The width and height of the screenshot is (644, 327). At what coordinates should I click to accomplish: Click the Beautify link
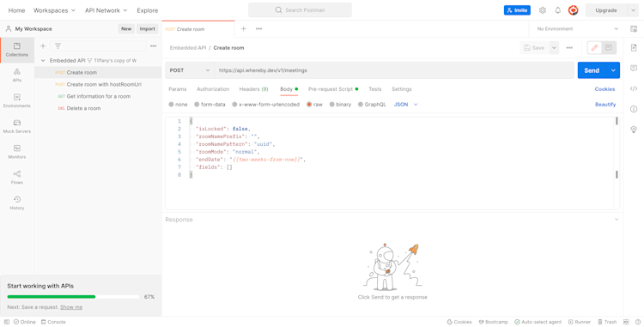(x=605, y=105)
